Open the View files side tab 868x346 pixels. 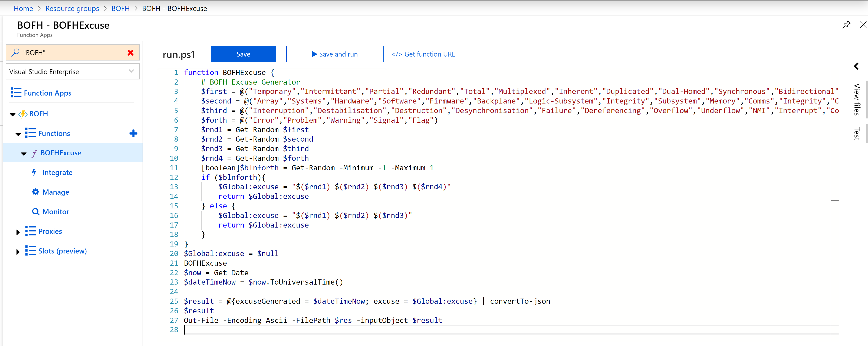857,99
